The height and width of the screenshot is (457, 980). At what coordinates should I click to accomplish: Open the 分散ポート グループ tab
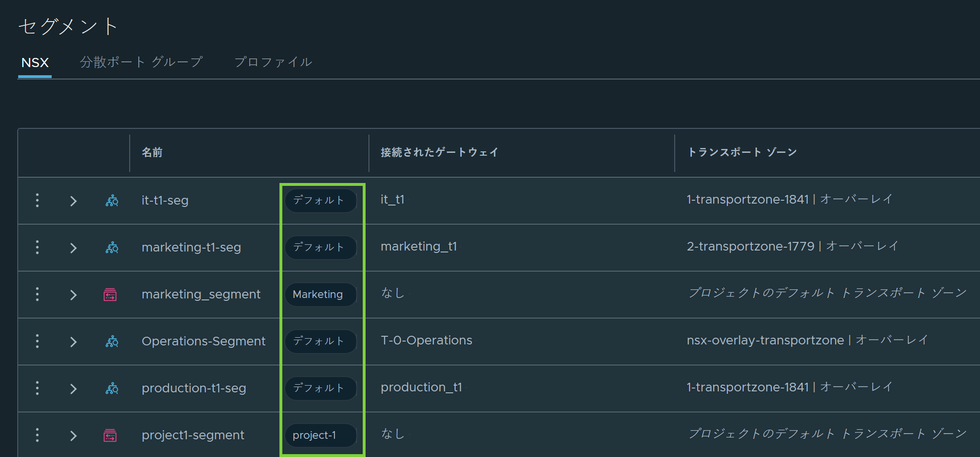click(141, 62)
